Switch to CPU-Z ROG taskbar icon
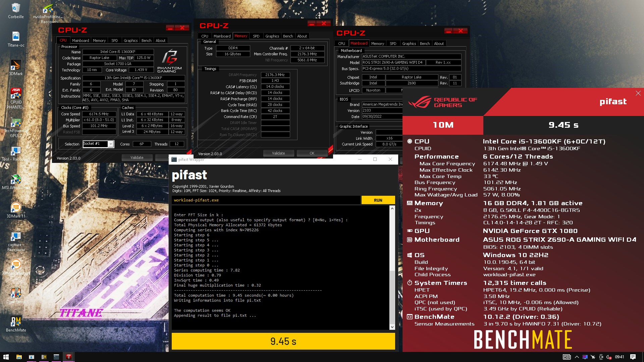Viewport: 644px width, 362px height. (69, 357)
